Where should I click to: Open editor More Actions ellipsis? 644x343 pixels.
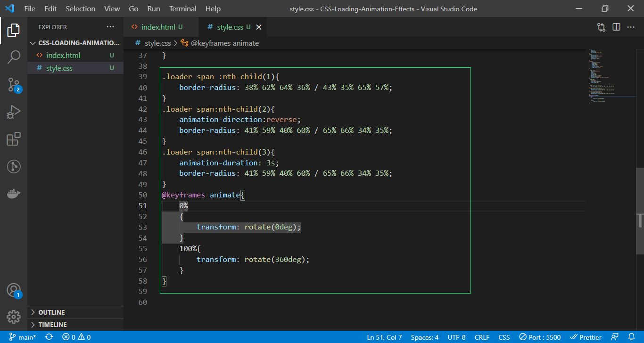coord(631,27)
